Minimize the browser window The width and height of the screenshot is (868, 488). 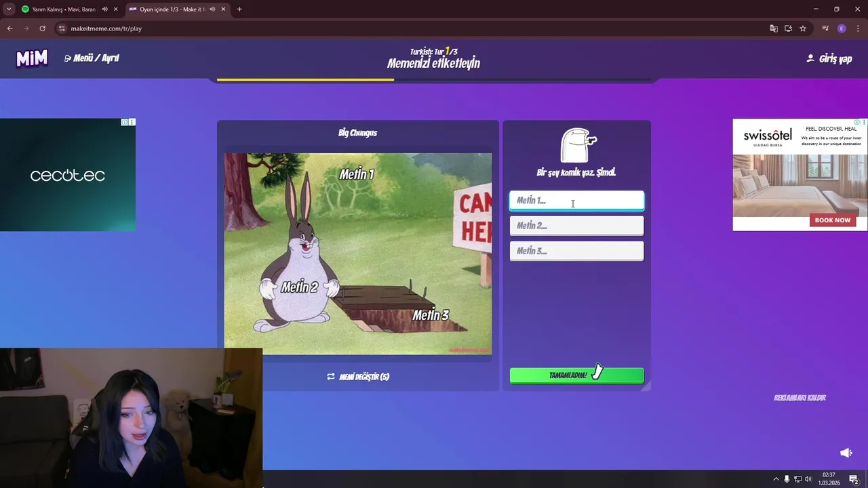816,9
